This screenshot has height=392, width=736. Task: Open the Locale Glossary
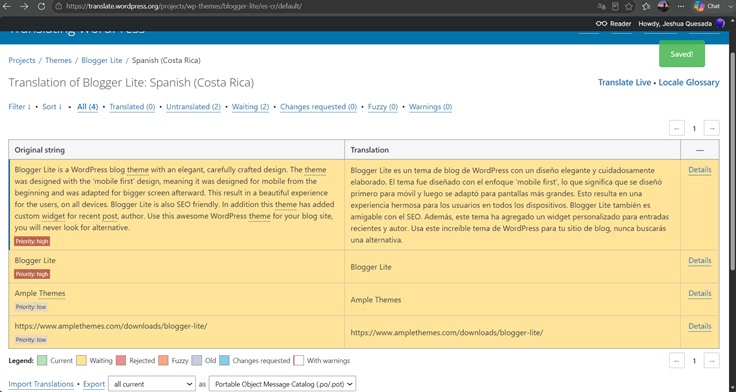tap(689, 82)
